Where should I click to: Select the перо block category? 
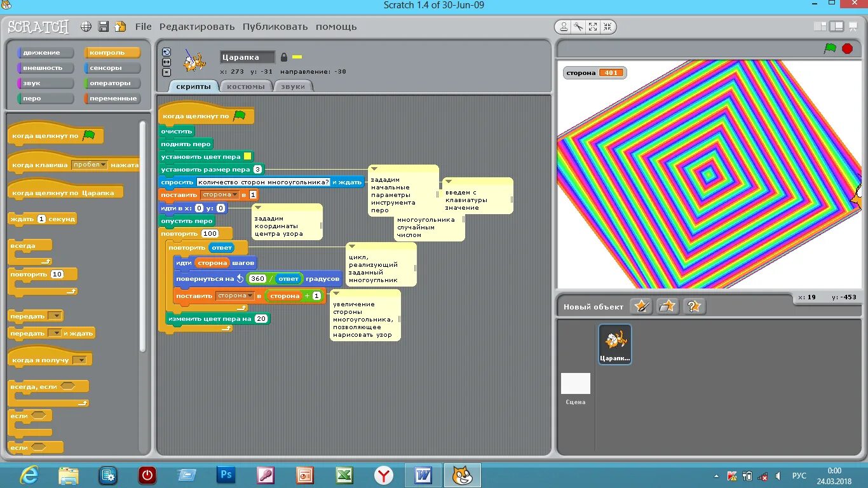point(46,98)
